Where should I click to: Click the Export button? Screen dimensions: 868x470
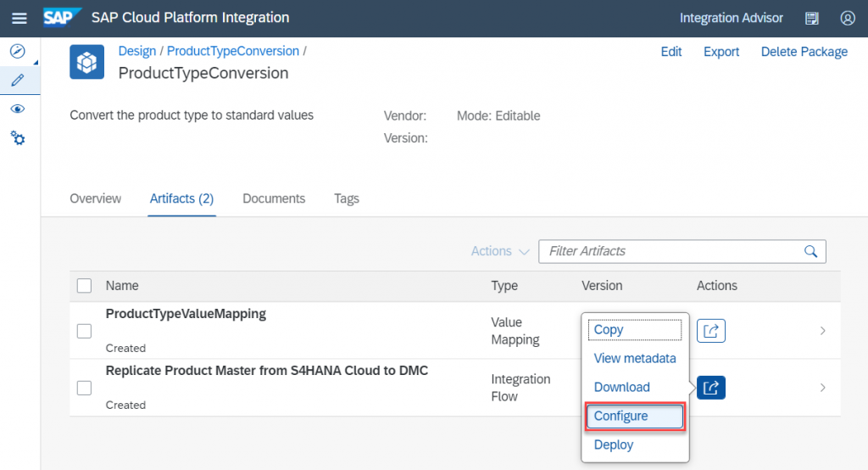[721, 52]
